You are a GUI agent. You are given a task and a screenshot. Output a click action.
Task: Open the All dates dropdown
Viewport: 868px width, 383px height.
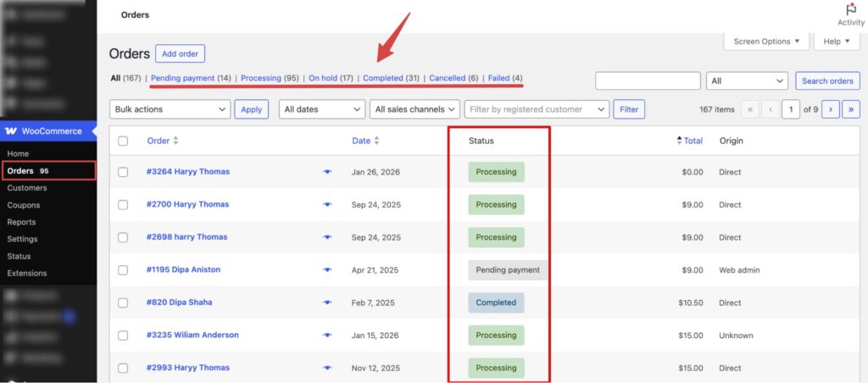(322, 109)
